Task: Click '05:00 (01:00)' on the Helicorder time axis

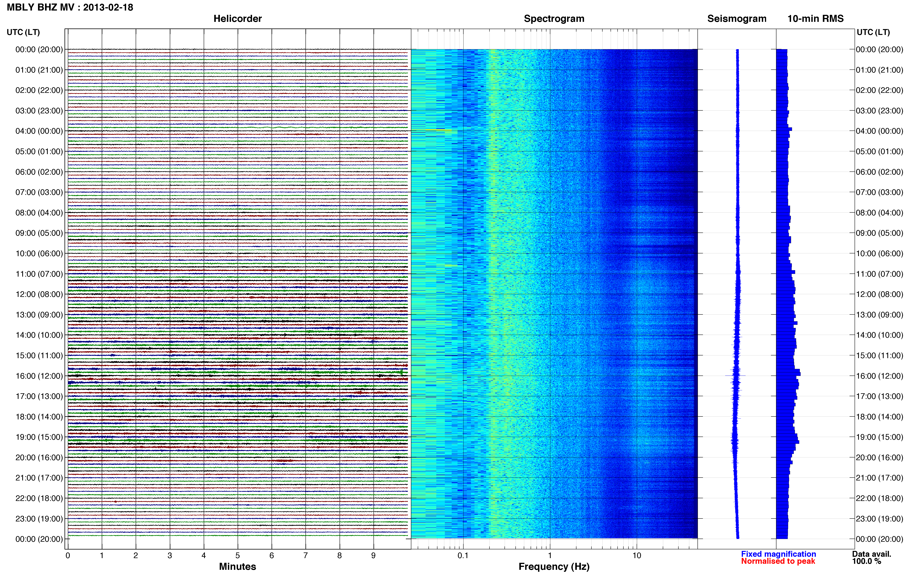Action: coord(39,151)
